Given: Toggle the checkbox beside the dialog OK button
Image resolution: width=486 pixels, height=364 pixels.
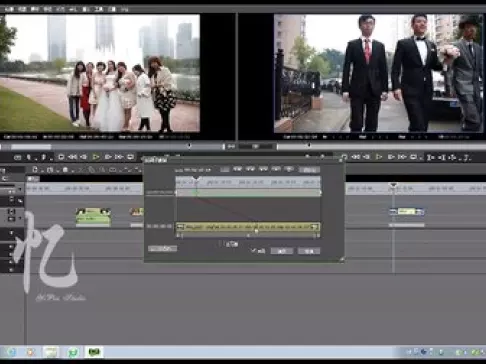Looking at the screenshot, I should [253, 250].
